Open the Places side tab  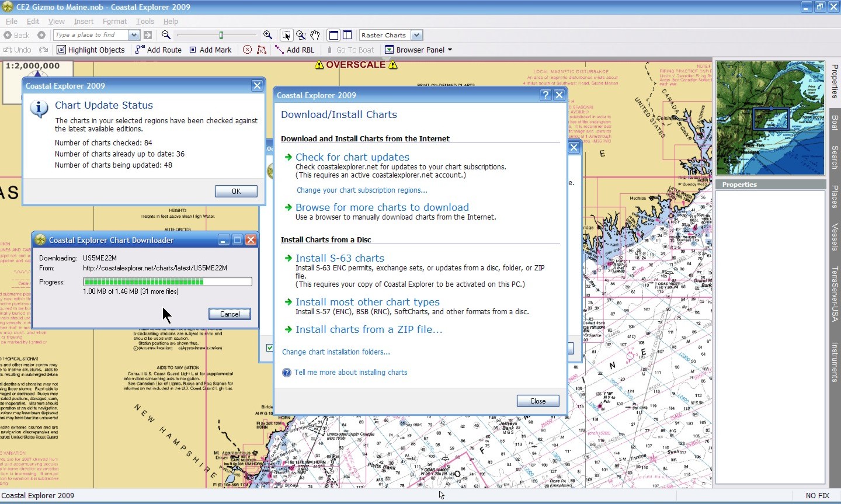(835, 196)
